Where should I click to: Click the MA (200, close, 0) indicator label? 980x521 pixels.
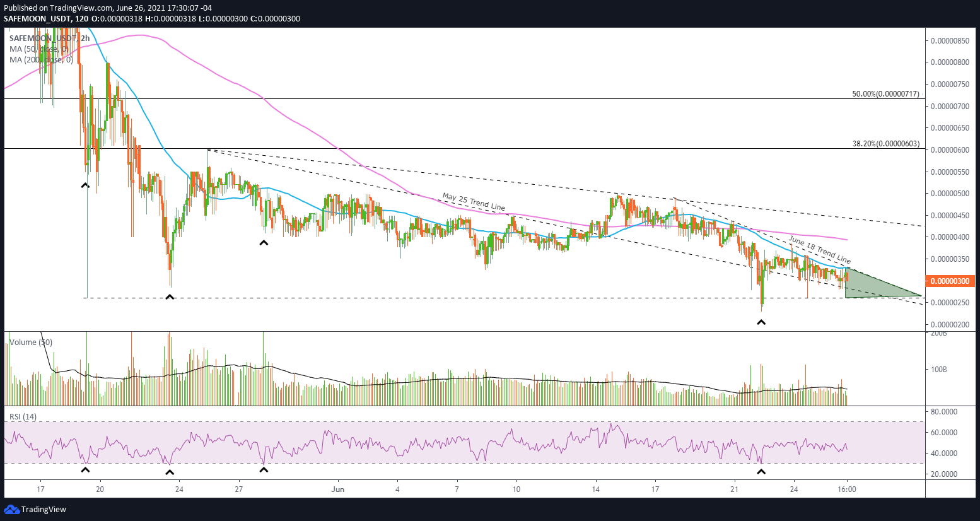click(41, 60)
